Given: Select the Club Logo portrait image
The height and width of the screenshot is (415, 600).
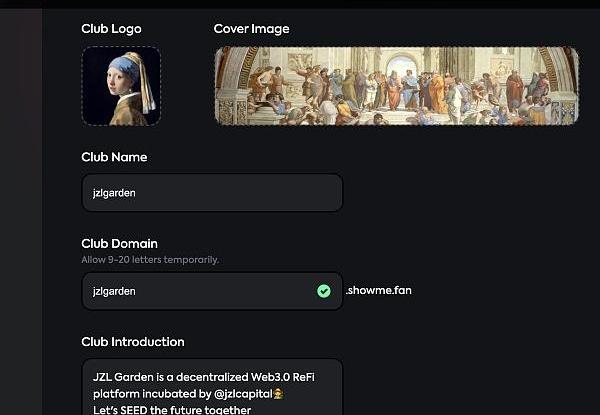Looking at the screenshot, I should pyautogui.click(x=121, y=86).
